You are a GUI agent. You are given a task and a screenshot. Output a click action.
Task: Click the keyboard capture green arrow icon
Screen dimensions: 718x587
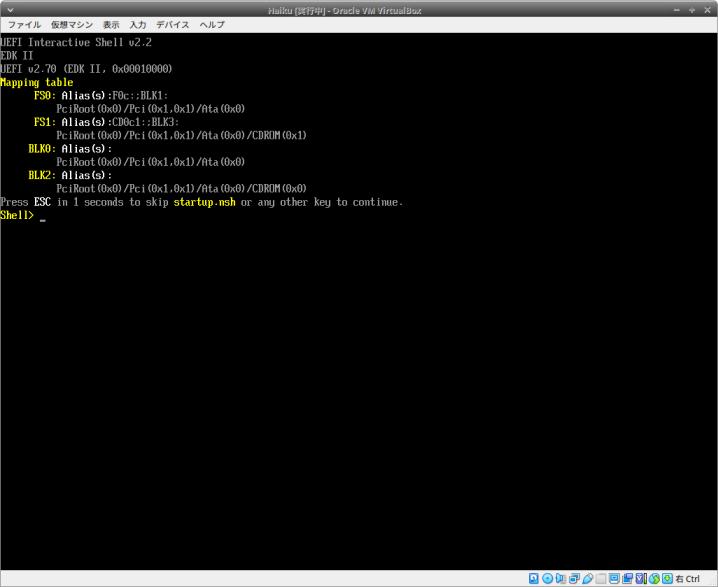pyautogui.click(x=667, y=579)
